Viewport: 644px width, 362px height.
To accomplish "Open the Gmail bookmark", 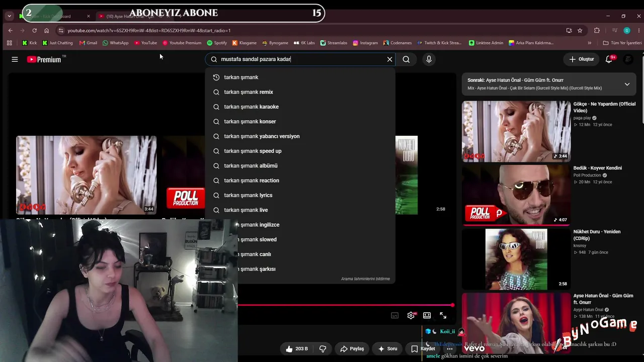I will [x=88, y=43].
